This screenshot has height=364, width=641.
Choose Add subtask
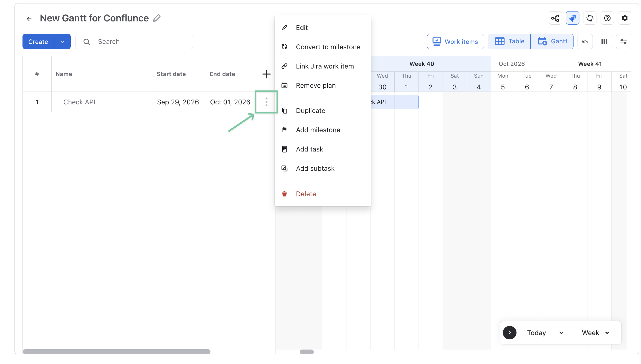[323, 168]
